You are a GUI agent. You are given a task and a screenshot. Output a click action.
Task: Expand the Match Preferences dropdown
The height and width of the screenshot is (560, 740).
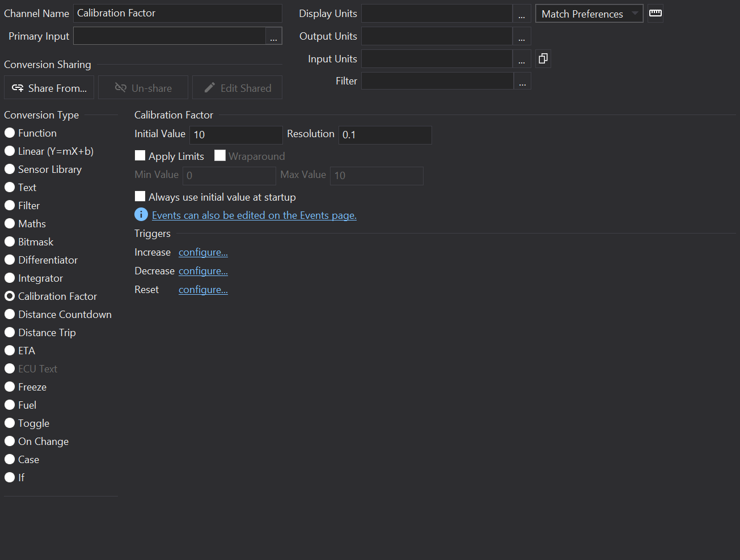(589, 14)
